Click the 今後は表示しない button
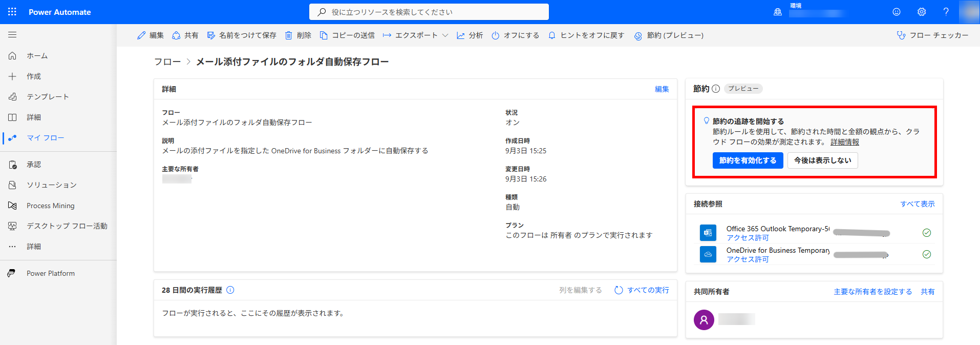The height and width of the screenshot is (345, 980). coord(822,160)
